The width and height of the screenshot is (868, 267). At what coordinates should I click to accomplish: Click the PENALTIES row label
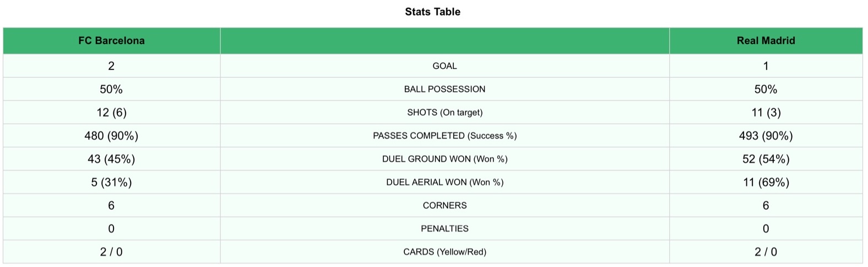(x=444, y=228)
